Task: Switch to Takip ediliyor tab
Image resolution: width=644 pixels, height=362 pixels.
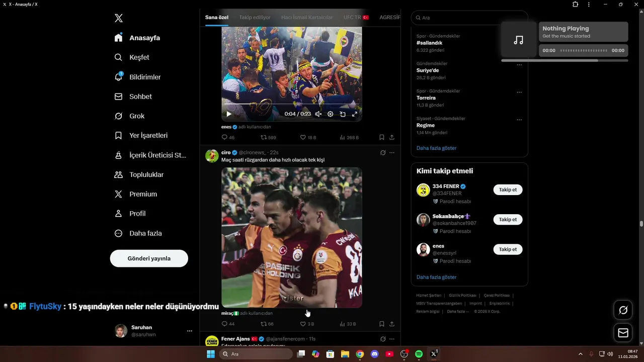Action: (255, 17)
